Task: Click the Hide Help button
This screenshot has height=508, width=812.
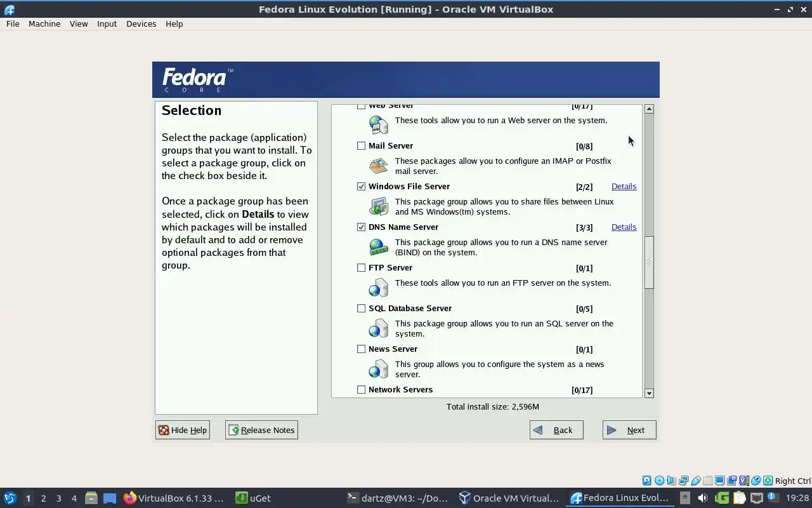Action: (183, 430)
